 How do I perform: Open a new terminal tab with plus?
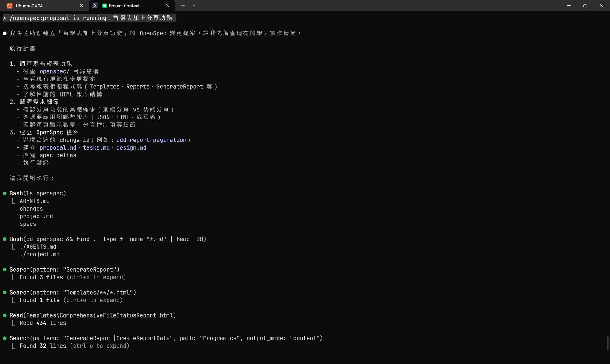coord(183,6)
